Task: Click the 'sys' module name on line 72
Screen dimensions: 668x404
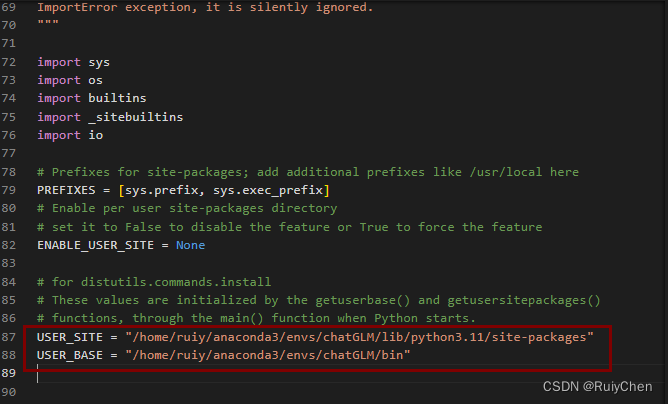Action: pos(99,63)
